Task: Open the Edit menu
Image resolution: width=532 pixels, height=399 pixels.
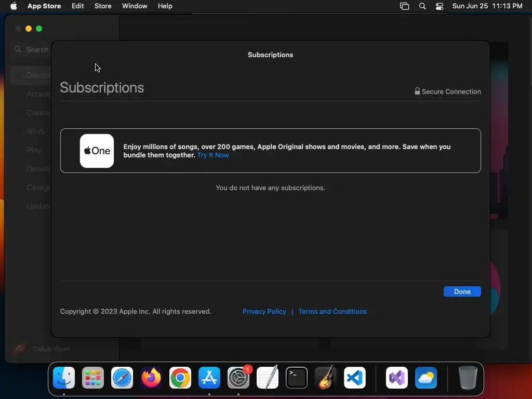Action: [x=78, y=6]
